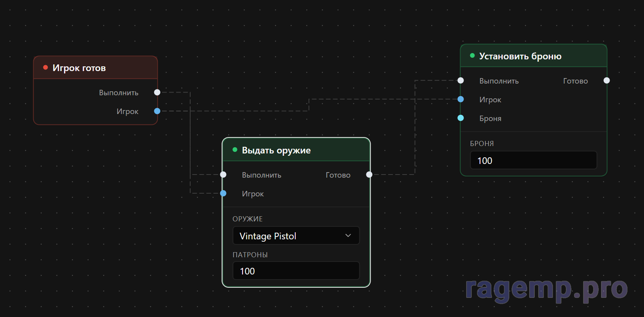Image resolution: width=644 pixels, height=317 pixels.
Task: Select the Выдать оружие node header
Action: [276, 150]
